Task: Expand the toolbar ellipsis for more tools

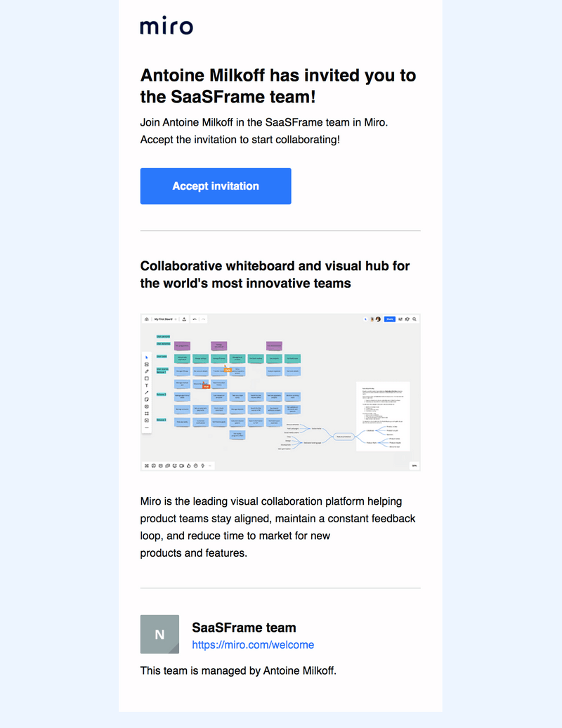Action: [147, 427]
